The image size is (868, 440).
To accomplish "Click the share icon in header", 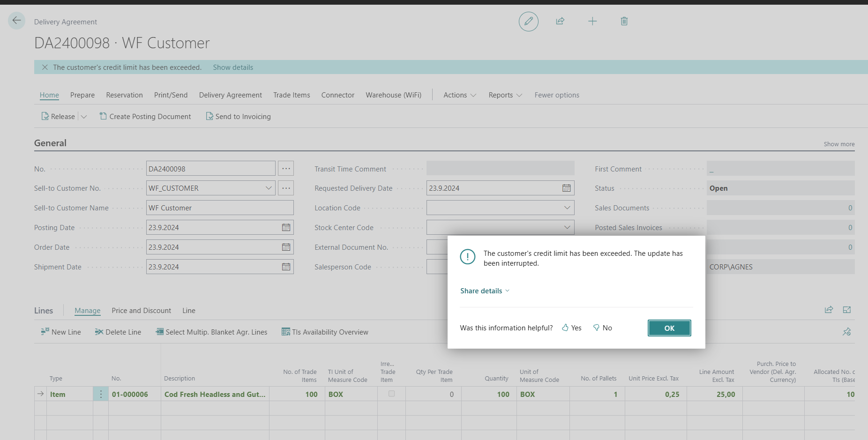I will [560, 22].
